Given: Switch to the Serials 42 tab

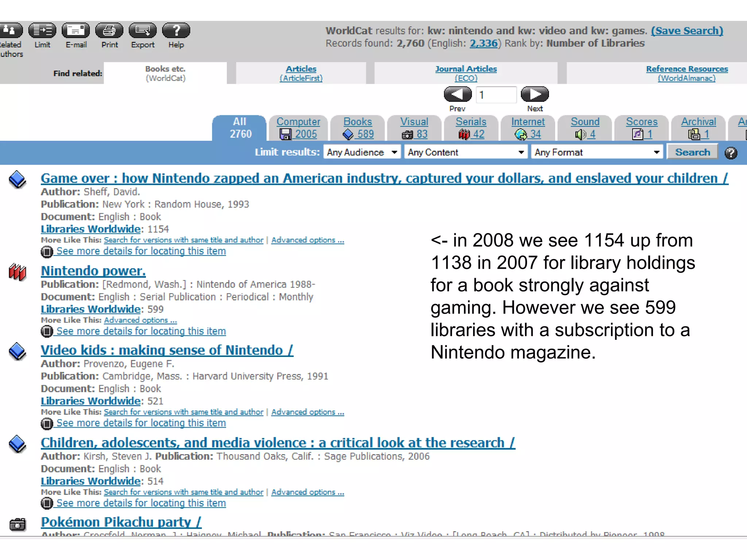Looking at the screenshot, I should click(x=471, y=128).
